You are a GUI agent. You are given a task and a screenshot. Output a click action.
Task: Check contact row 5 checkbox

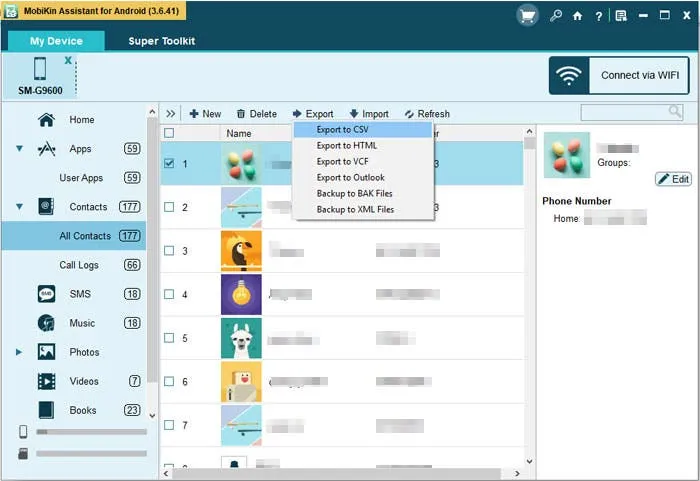[x=169, y=338]
